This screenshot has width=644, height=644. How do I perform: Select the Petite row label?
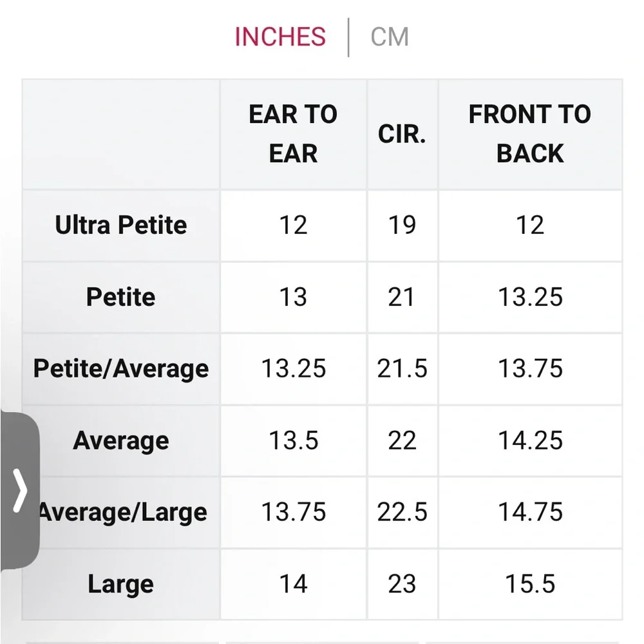pyautogui.click(x=121, y=297)
